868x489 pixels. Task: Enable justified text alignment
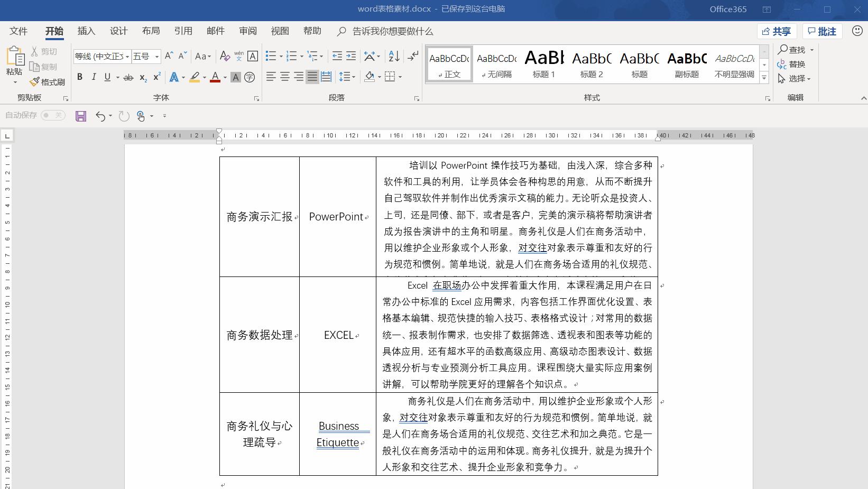coord(312,77)
